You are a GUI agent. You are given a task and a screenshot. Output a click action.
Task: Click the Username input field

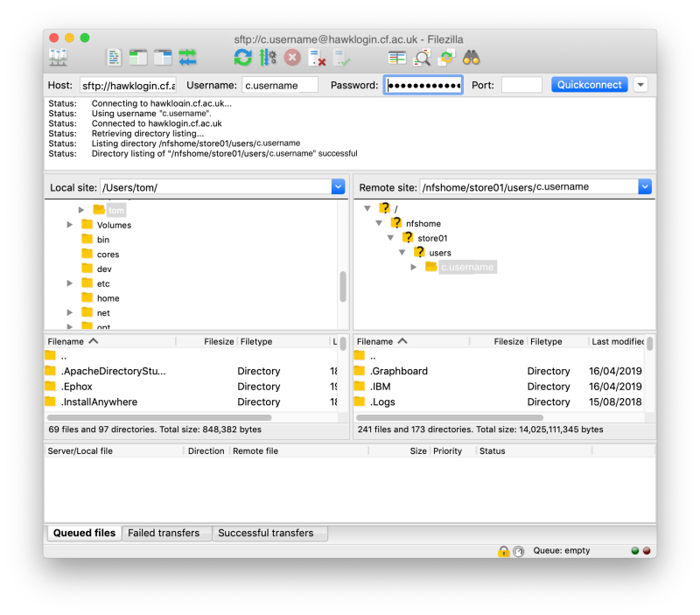[x=280, y=85]
